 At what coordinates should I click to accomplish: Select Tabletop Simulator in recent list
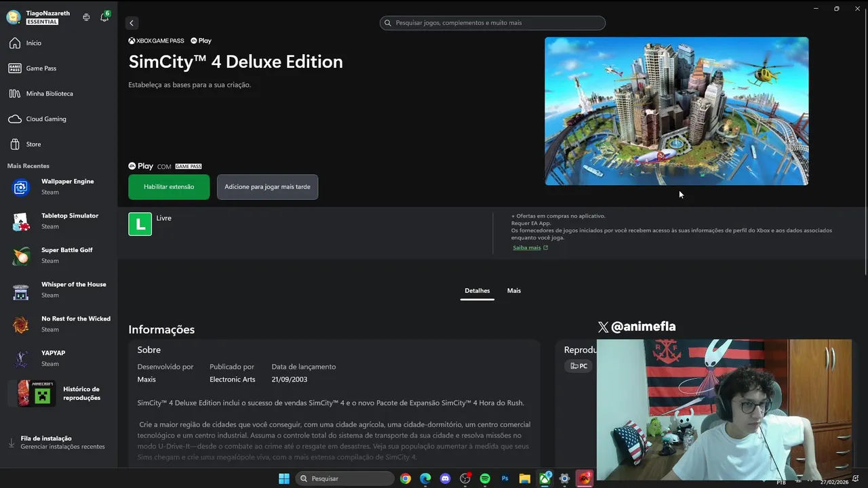click(58, 221)
